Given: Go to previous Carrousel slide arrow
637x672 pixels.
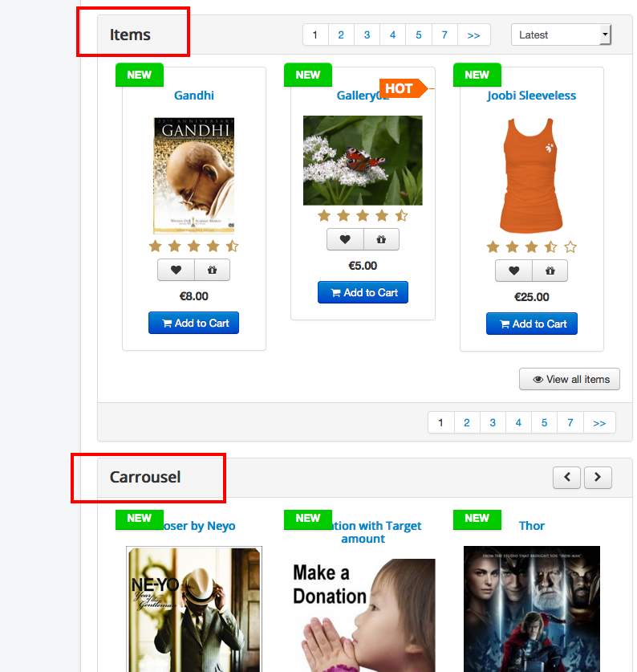Looking at the screenshot, I should 566,477.
